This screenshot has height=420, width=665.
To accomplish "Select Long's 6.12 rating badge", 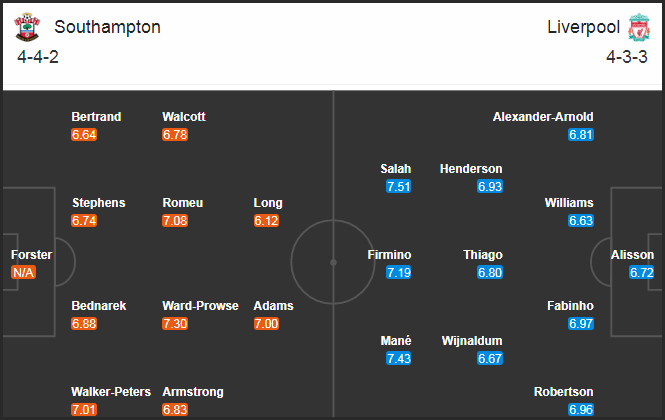I will 266,221.
